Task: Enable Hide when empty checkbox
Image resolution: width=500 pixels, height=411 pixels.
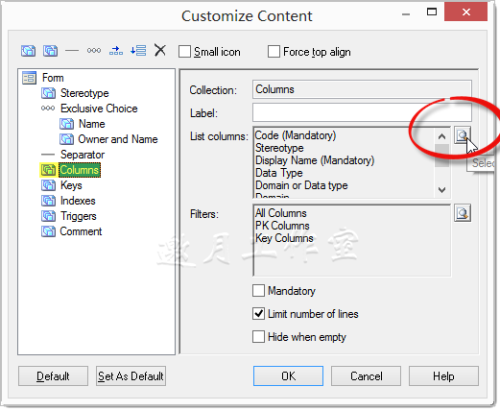Action: click(x=259, y=337)
